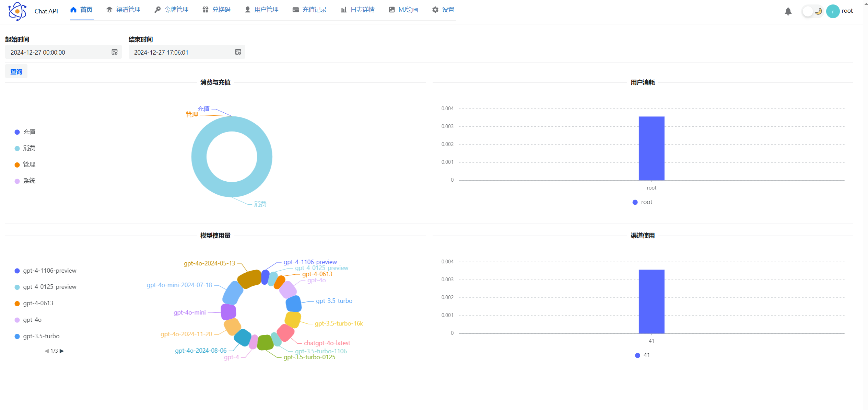Switch to the 兑换码 tab
This screenshot has height=410, width=868.
coord(216,10)
